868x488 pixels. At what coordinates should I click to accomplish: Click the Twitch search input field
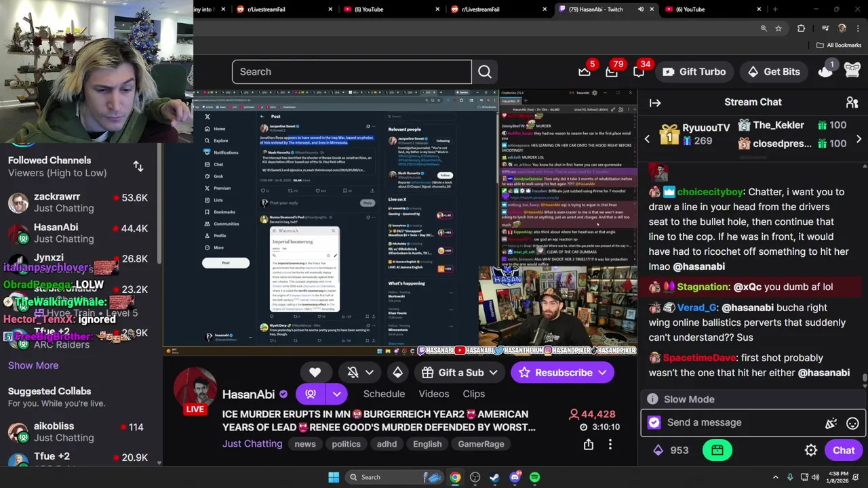(351, 72)
